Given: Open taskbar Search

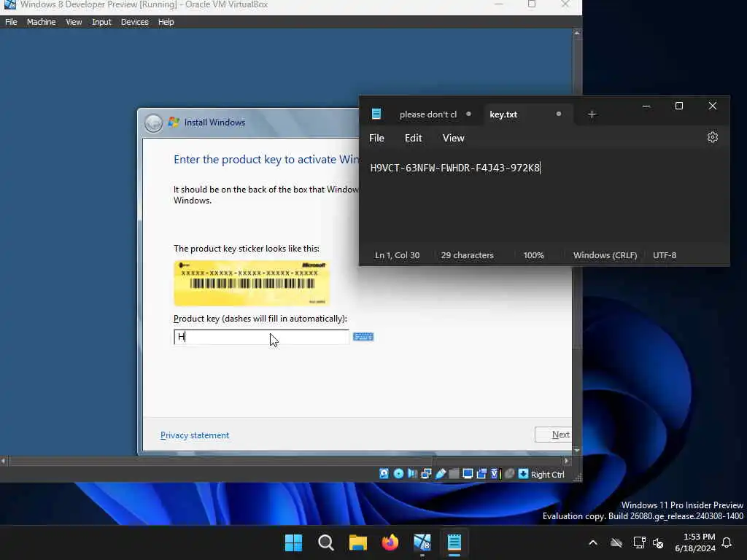Looking at the screenshot, I should point(326,542).
